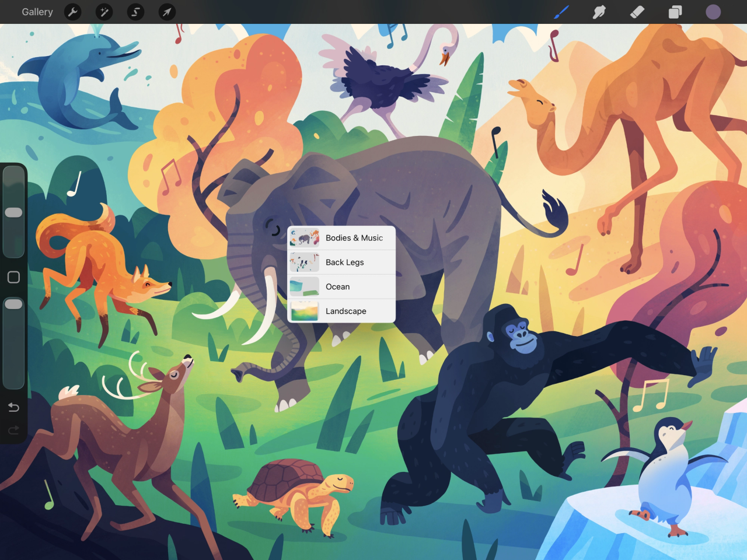Click the Bodies & Music layer thumbnail
This screenshot has width=747, height=560.
tap(305, 238)
